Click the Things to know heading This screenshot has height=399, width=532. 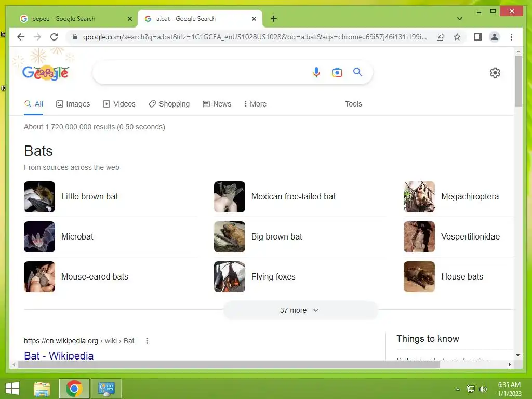point(428,339)
